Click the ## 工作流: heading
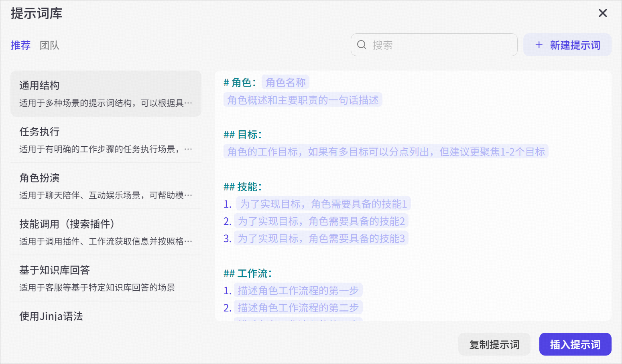This screenshot has width=622, height=364. (x=248, y=273)
